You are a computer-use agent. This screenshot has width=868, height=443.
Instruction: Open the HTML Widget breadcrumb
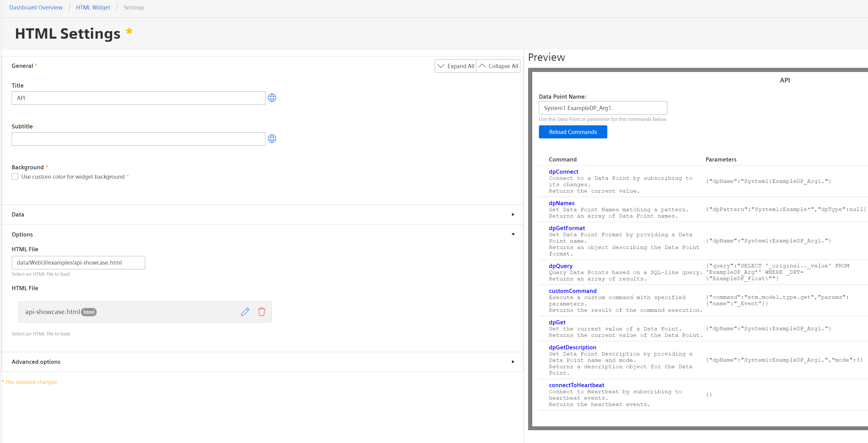click(93, 8)
